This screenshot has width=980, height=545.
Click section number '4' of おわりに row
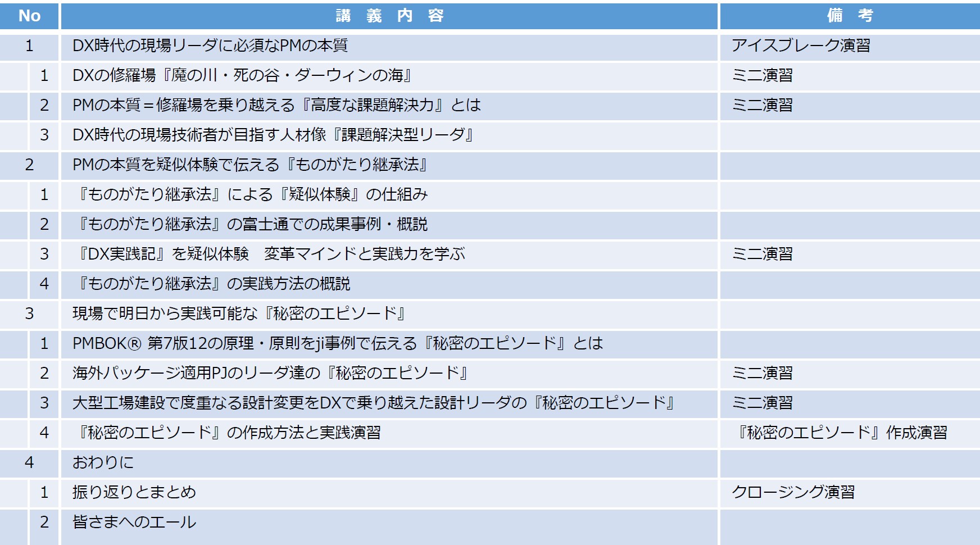(29, 462)
